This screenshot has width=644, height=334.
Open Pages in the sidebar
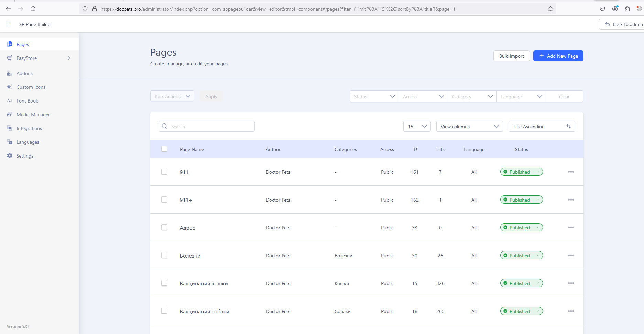pyautogui.click(x=39, y=44)
